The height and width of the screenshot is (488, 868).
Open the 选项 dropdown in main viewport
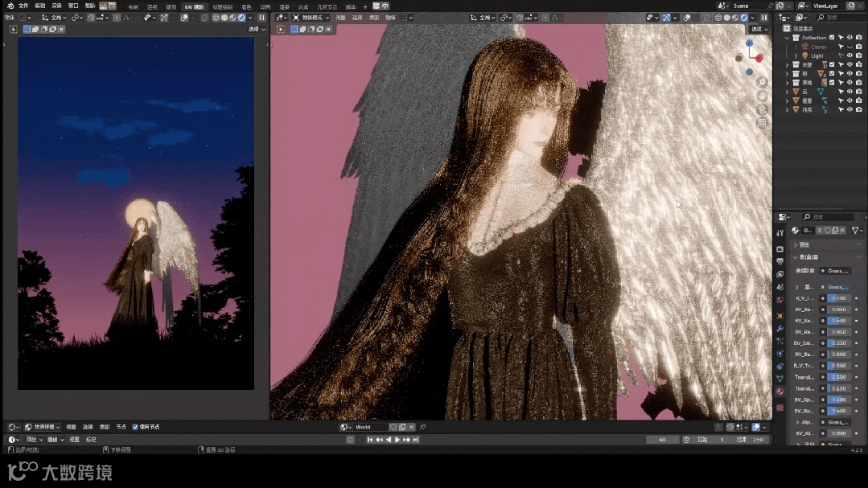tap(758, 29)
